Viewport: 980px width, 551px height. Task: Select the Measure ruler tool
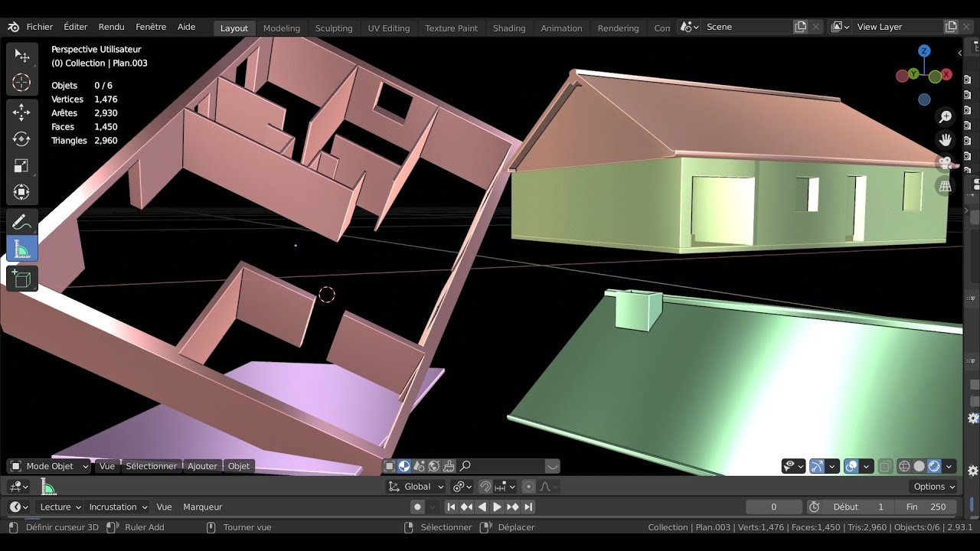pyautogui.click(x=21, y=249)
